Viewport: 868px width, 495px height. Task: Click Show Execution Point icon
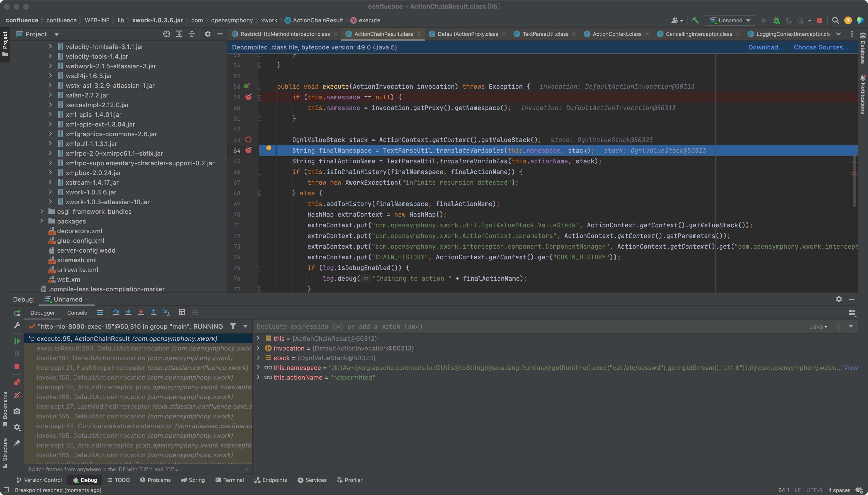[x=100, y=312]
